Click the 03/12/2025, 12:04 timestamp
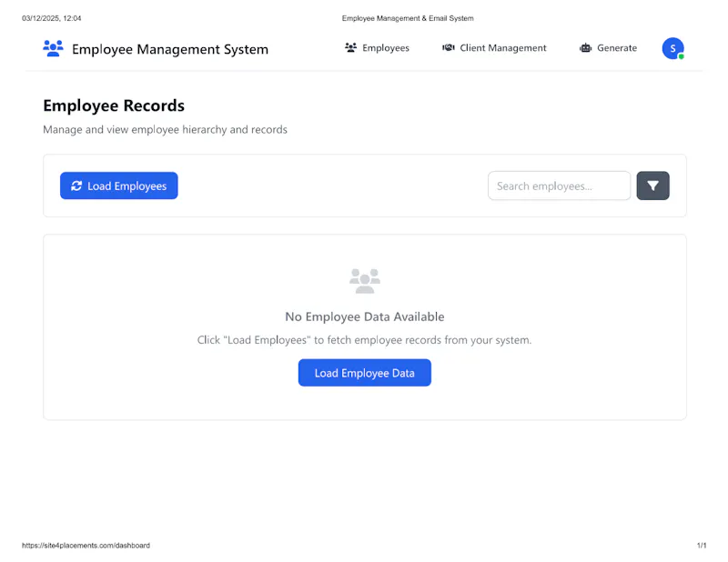 pos(52,18)
